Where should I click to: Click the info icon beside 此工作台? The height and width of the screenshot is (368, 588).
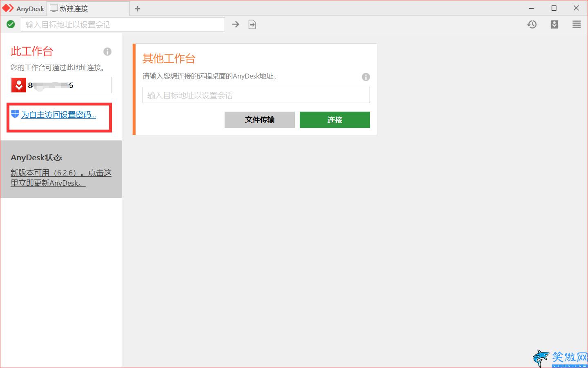tap(107, 52)
